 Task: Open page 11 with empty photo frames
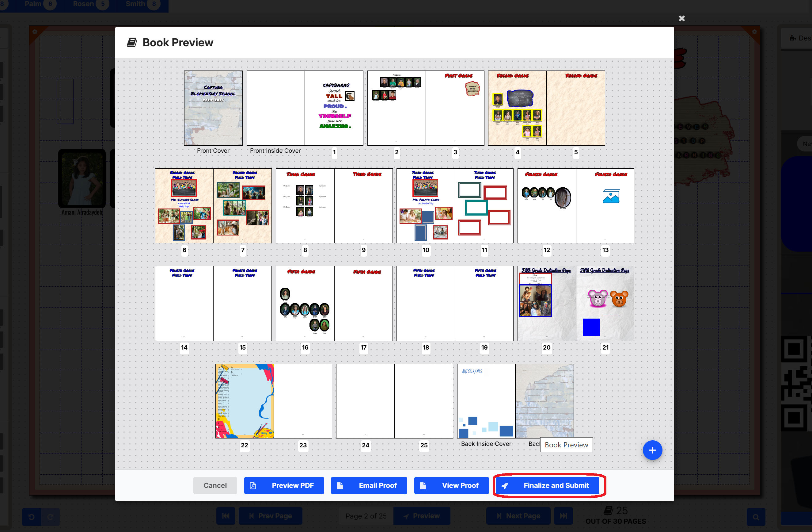pos(484,205)
